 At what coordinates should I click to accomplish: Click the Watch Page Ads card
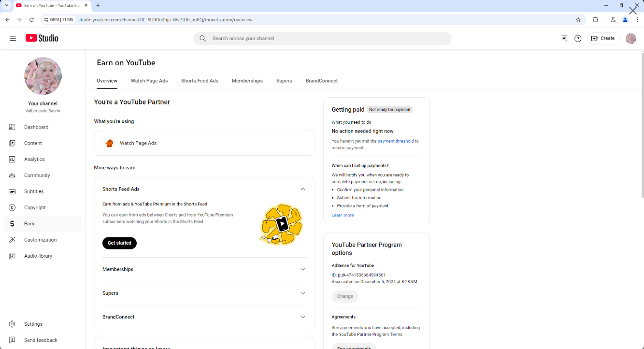click(204, 143)
